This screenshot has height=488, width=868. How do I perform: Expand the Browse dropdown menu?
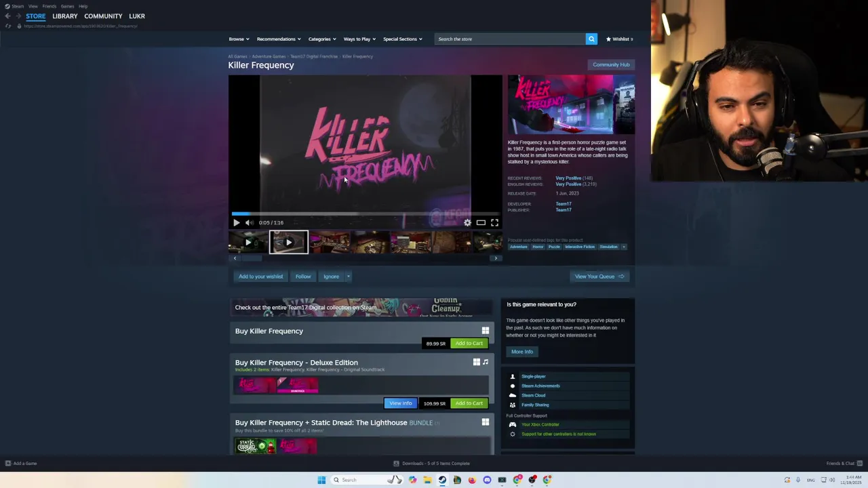[x=239, y=39]
